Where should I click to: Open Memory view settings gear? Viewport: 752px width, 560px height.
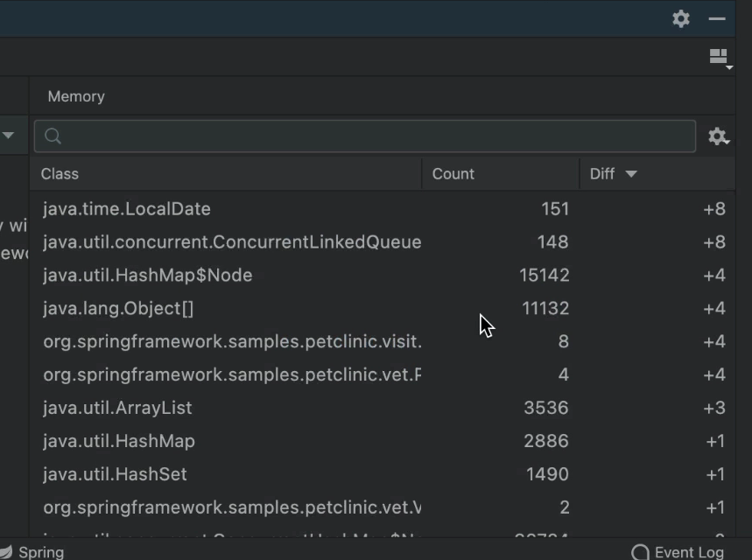point(718,136)
